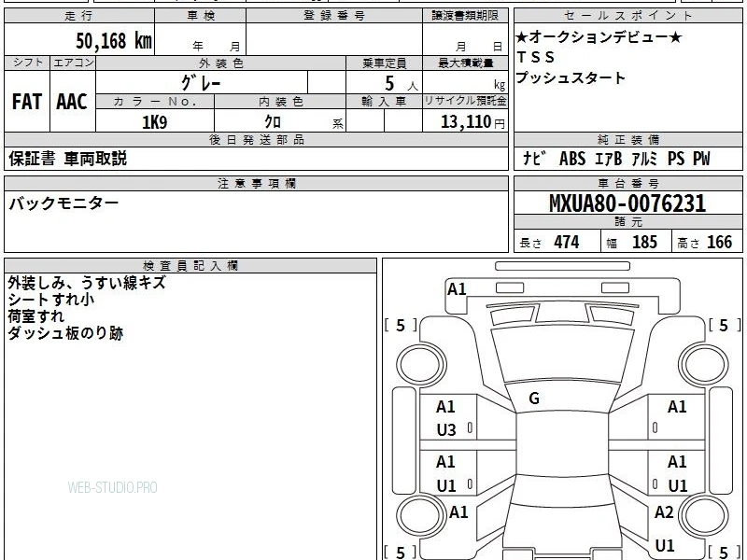Image resolution: width=747 pixels, height=560 pixels.
Task: Click the seating capacity 5 人
Action: pyautogui.click(x=401, y=84)
